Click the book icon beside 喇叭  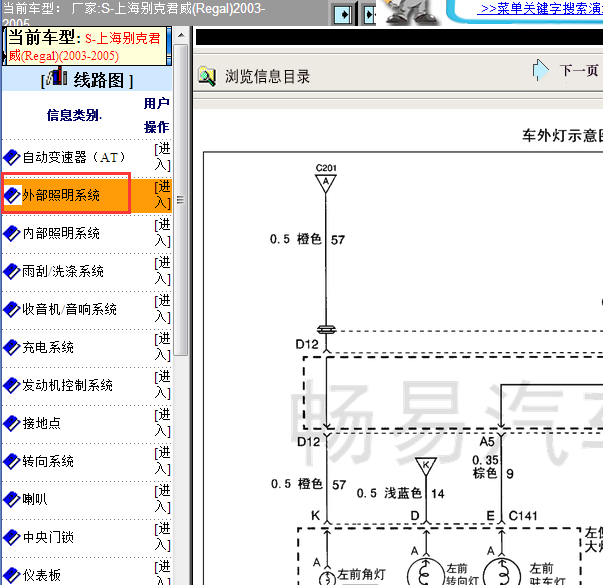[x=12, y=499]
